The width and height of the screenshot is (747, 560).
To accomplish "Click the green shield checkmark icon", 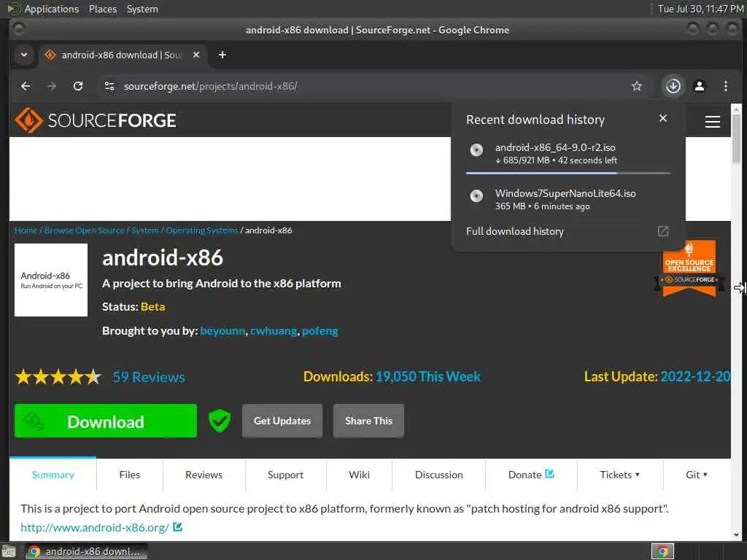I will 220,421.
